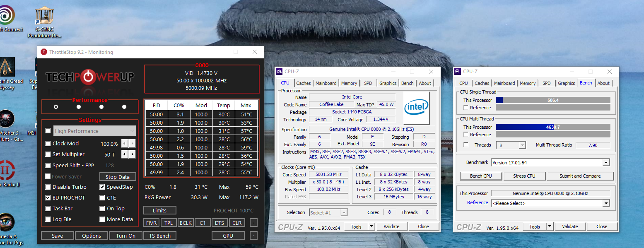Open the FIVR settings button
This screenshot has width=644, height=248.
coord(151,223)
